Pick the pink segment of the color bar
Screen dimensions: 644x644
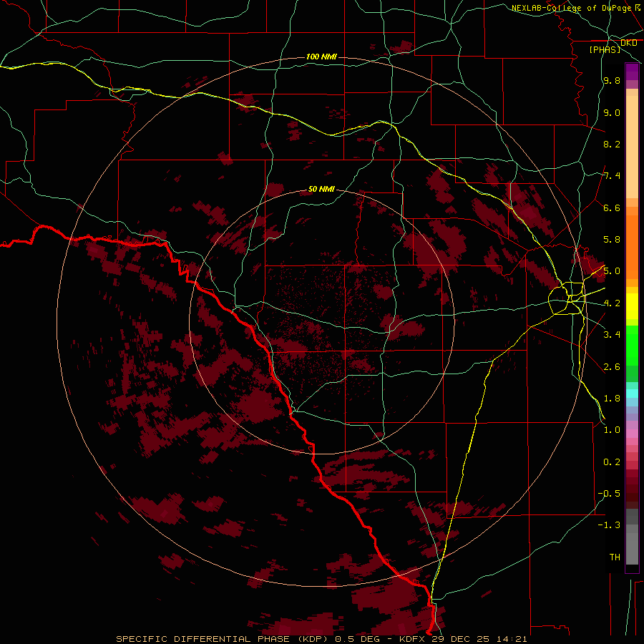(632, 434)
